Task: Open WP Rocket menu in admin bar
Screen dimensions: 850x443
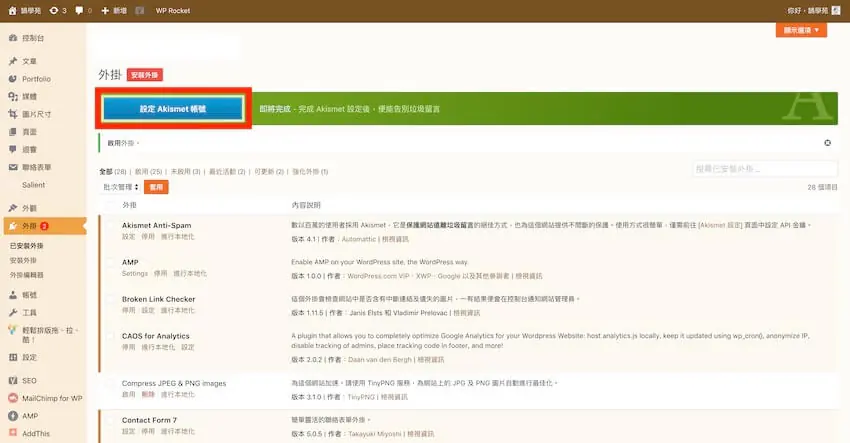Action: pyautogui.click(x=173, y=10)
